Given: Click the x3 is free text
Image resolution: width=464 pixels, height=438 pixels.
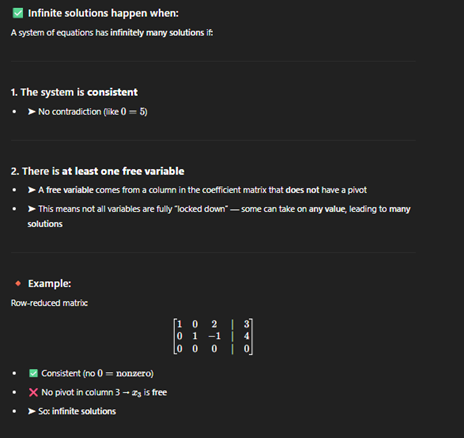Looking at the screenshot, I should tap(149, 392).
